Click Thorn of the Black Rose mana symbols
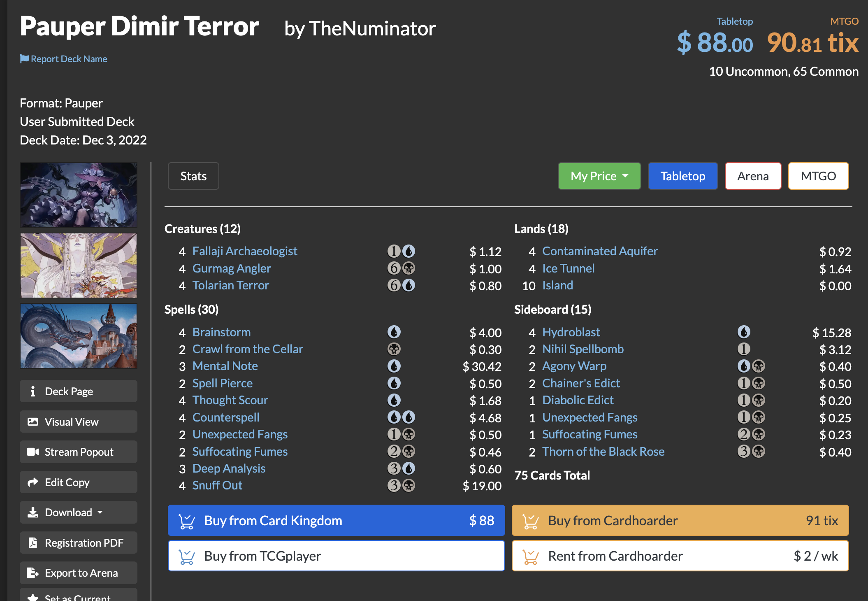Viewport: 868px width, 601px height. point(751,452)
